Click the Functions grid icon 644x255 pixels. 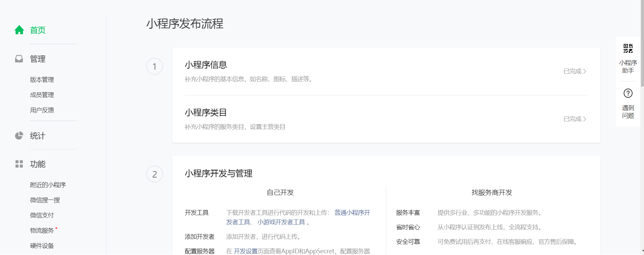tap(19, 164)
